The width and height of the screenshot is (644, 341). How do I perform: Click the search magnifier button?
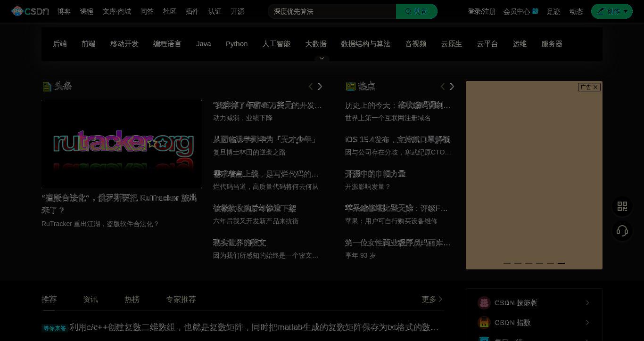click(x=417, y=11)
